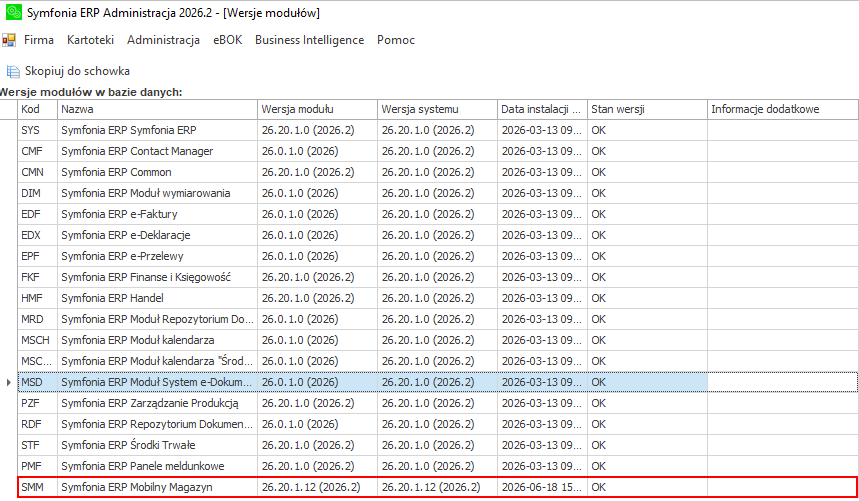Select the EPF code cell
This screenshot has height=501, width=859.
(37, 256)
